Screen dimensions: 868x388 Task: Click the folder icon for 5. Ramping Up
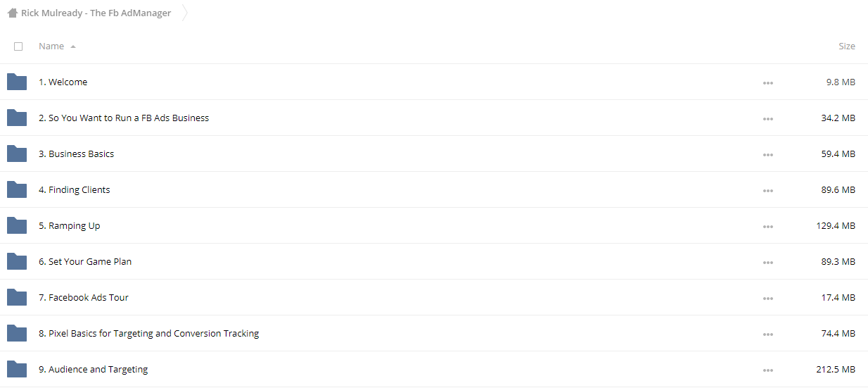[x=17, y=225]
